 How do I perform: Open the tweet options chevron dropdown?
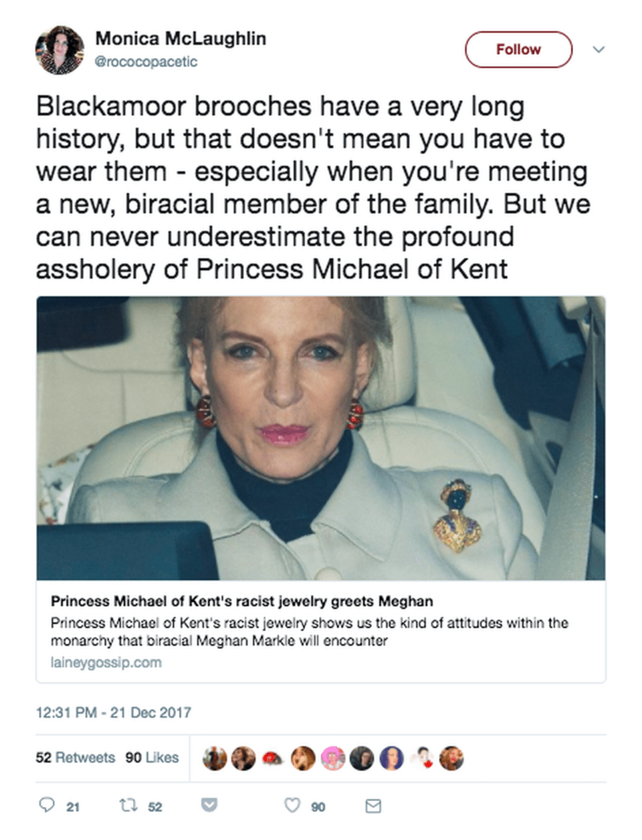[x=599, y=49]
